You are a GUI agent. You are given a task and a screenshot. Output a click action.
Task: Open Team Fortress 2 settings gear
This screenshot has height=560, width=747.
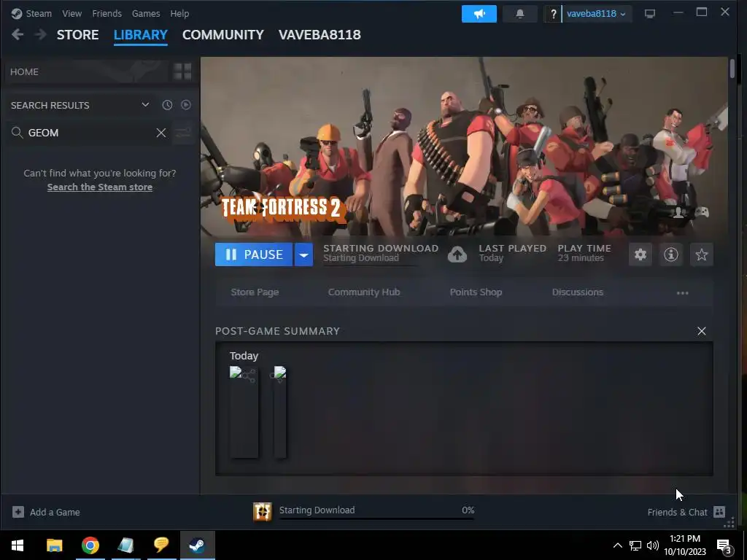(x=640, y=254)
